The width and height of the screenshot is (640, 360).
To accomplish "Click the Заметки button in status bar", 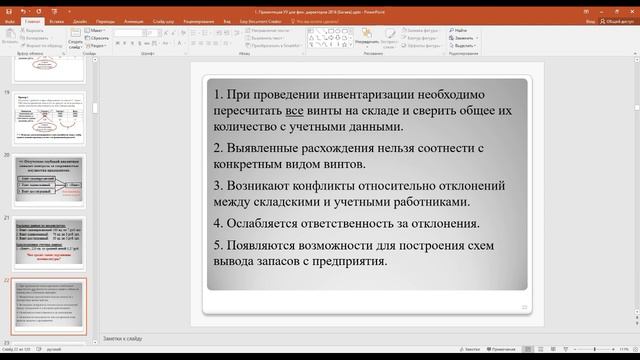I will tap(470, 349).
